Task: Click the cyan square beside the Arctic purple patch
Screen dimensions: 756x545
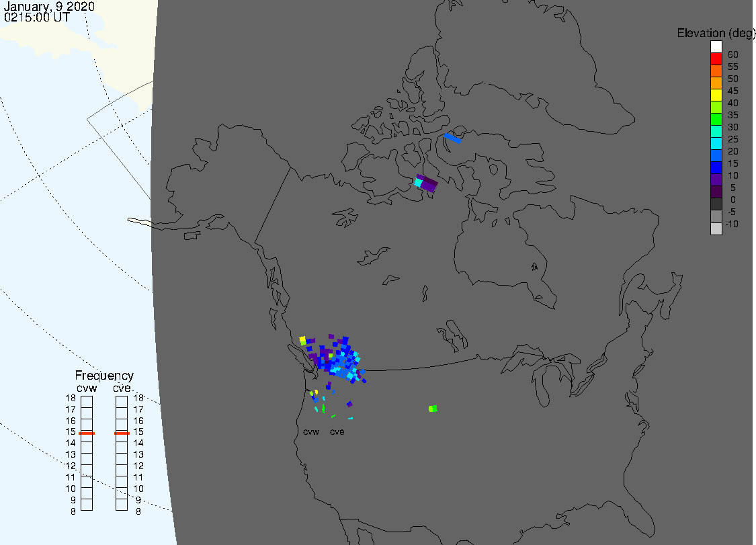Action: (417, 183)
